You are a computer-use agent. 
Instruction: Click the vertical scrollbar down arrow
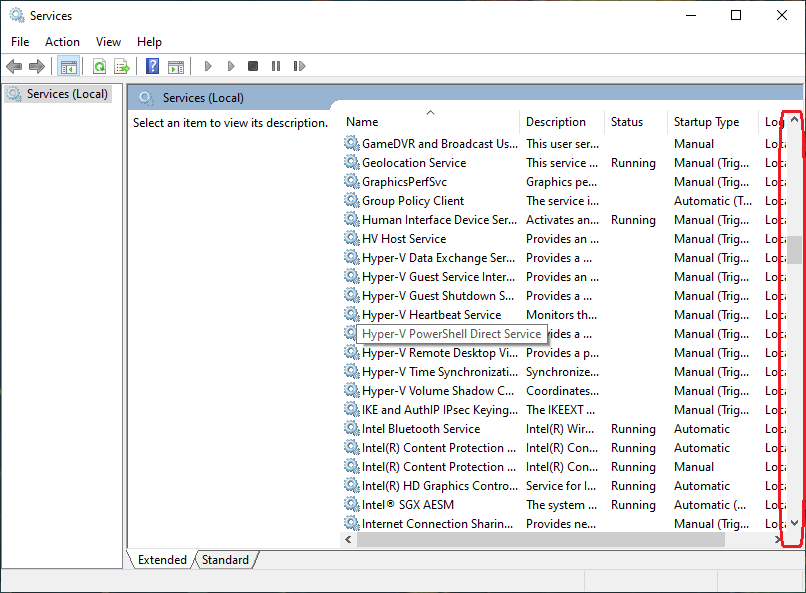(795, 523)
